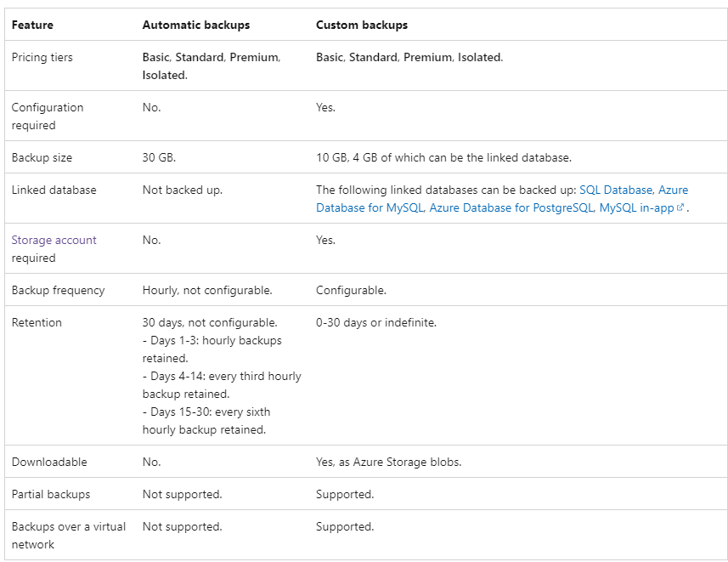
Task: Click the Pricing tiers row label
Action: tap(42, 57)
